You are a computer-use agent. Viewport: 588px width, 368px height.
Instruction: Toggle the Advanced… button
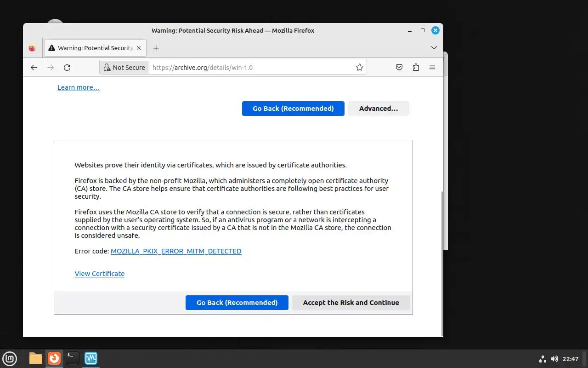[379, 109]
